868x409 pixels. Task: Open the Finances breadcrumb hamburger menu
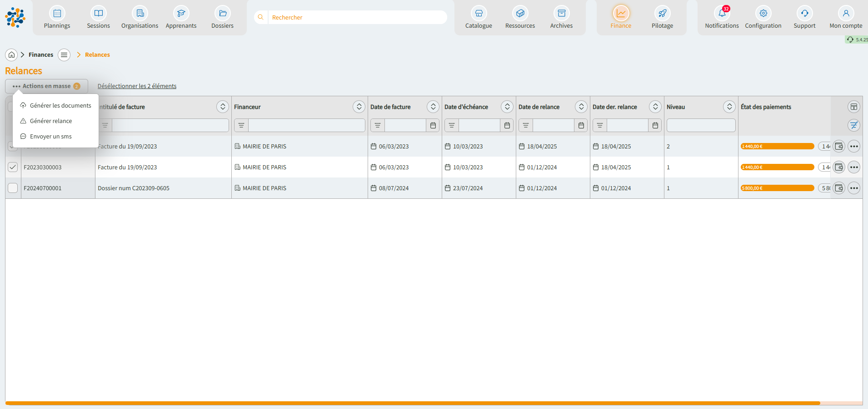pyautogui.click(x=64, y=55)
